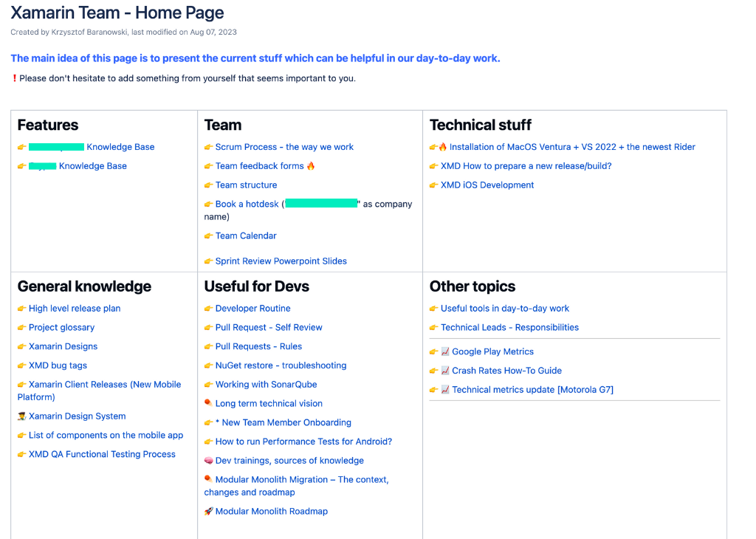Open Dev trainings, sources of knowledge
The width and height of the screenshot is (756, 539).
point(289,461)
